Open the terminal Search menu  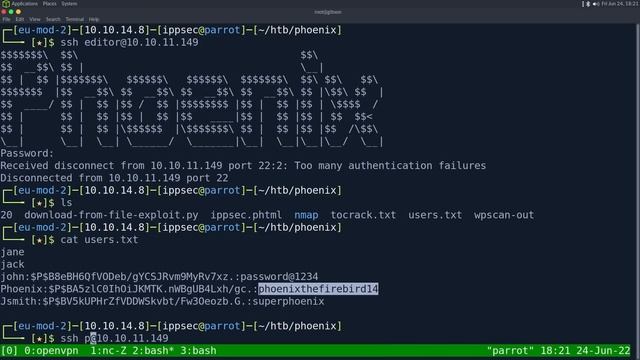click(53, 19)
